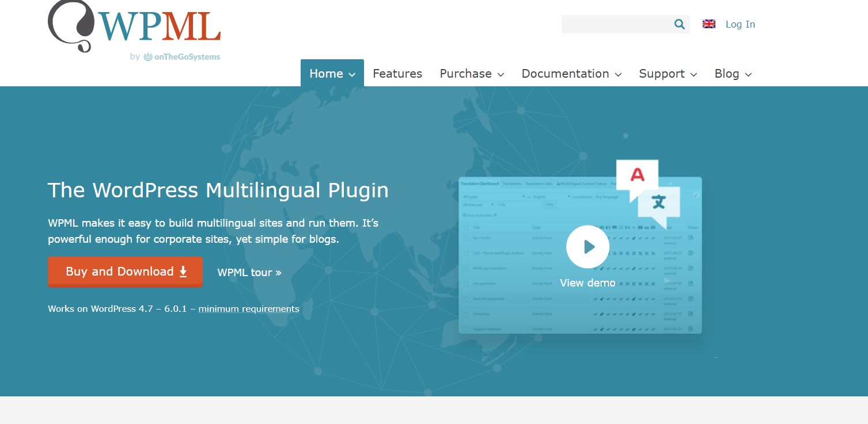
Task: Open the minimum requirements link
Action: click(248, 308)
